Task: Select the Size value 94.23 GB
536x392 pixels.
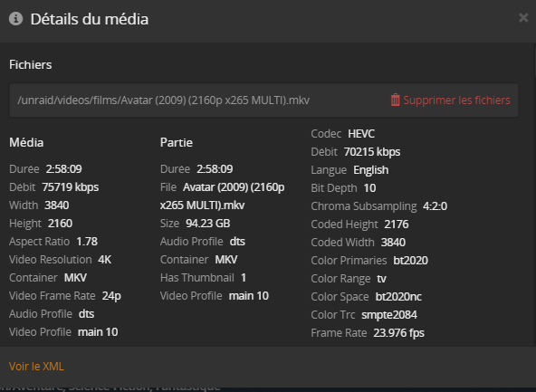Action: point(208,224)
